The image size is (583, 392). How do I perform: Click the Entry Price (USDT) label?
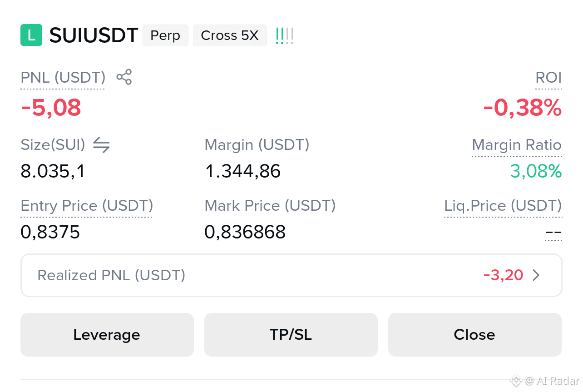coord(87,206)
